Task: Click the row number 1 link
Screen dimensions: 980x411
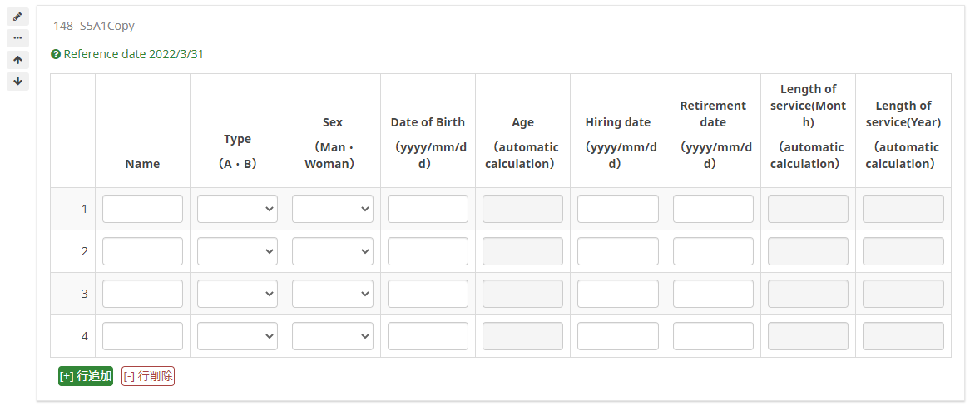Action: [84, 209]
